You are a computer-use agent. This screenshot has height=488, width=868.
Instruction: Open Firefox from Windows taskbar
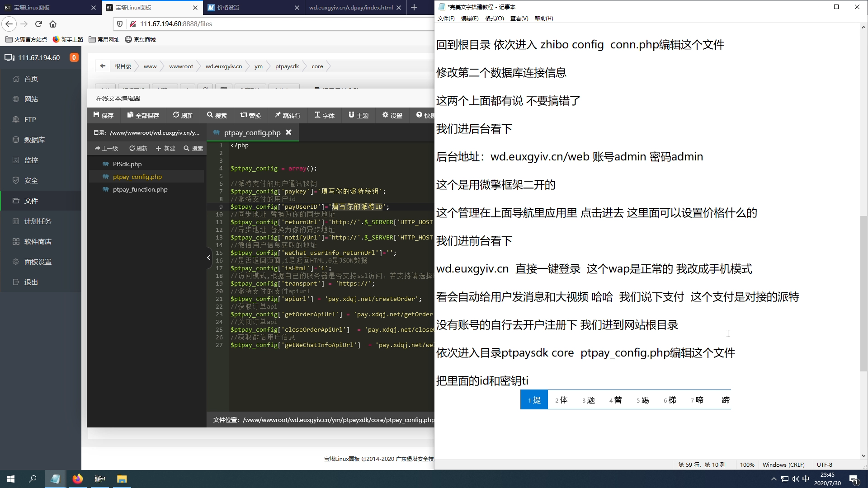coord(78,479)
